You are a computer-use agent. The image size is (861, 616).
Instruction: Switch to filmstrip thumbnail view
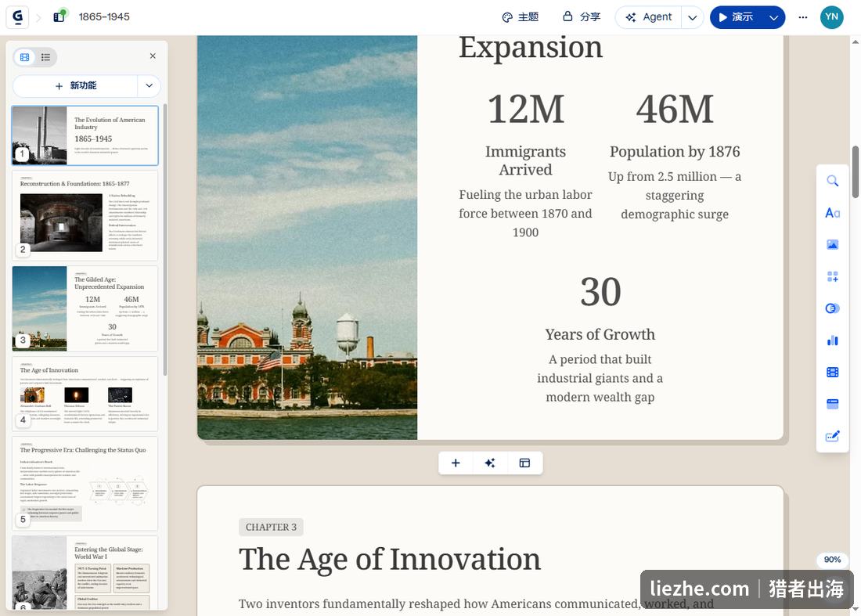tap(25, 57)
